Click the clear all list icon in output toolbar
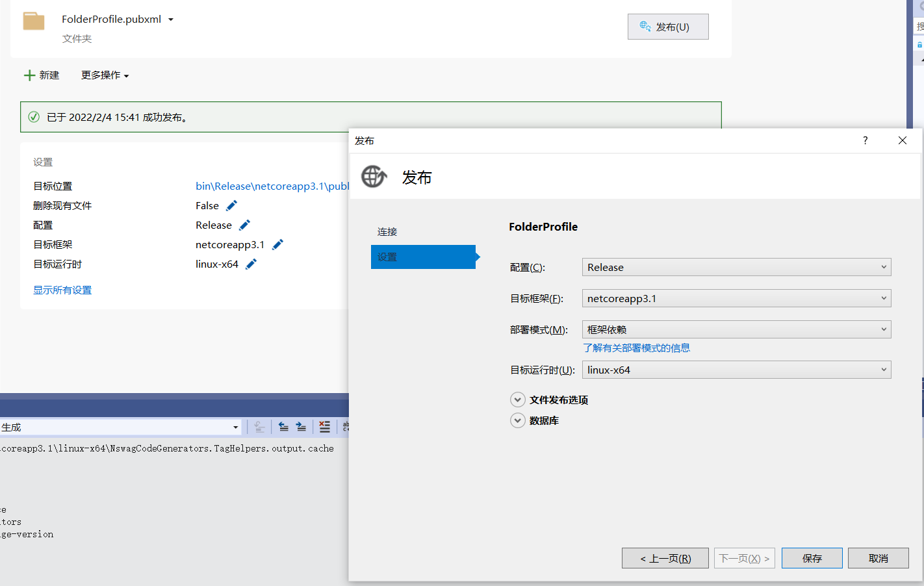 (324, 427)
